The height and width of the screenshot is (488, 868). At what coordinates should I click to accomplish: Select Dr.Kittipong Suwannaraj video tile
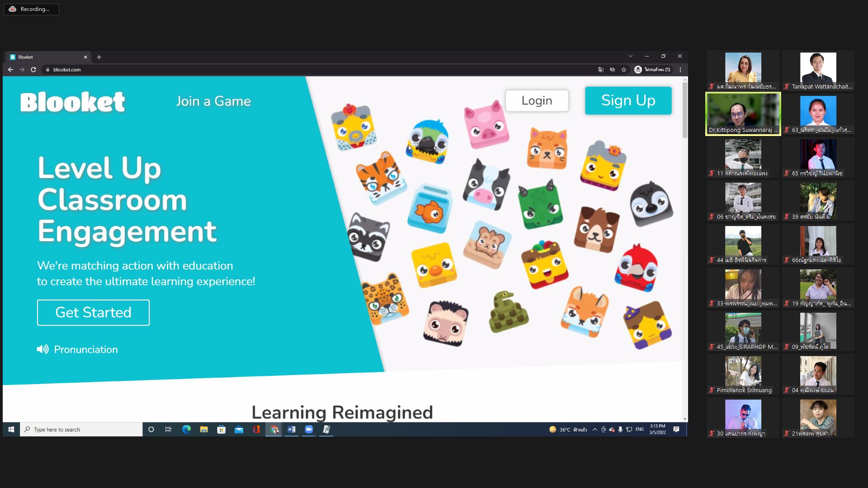743,113
